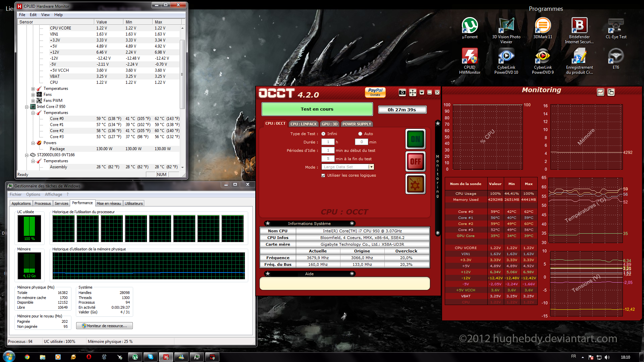
Task: Open the Mode Large Data Set dropdown
Action: point(371,167)
